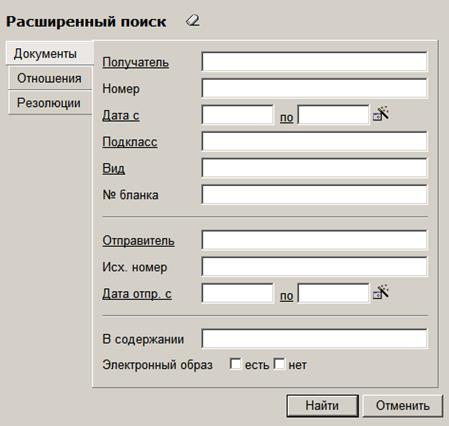Switch to the Отношения tab
The width and height of the screenshot is (449, 426).
(50, 78)
